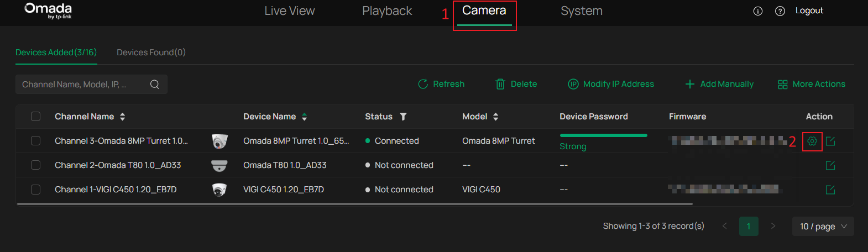Click edit icon for Channel 3 row
868x252 pixels.
click(x=830, y=141)
